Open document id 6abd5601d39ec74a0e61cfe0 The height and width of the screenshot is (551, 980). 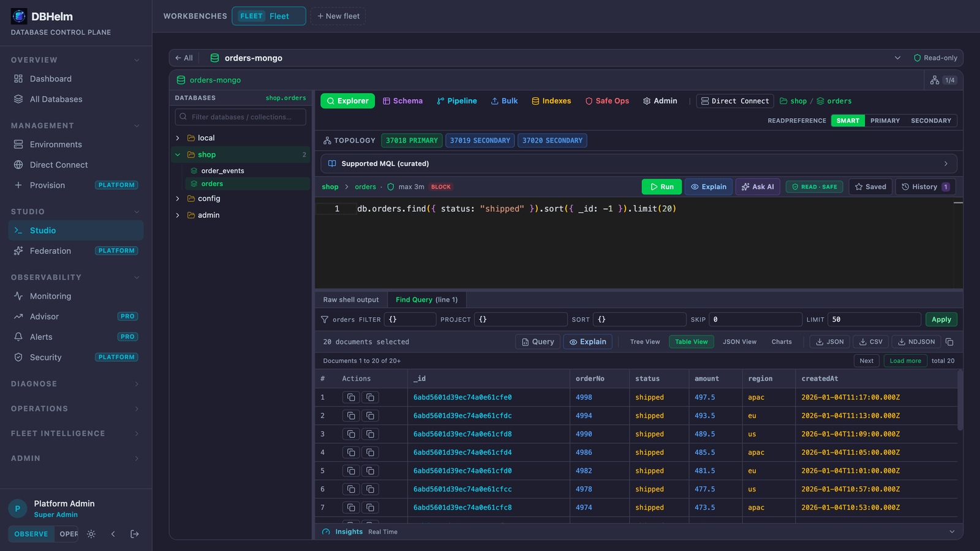pyautogui.click(x=462, y=397)
